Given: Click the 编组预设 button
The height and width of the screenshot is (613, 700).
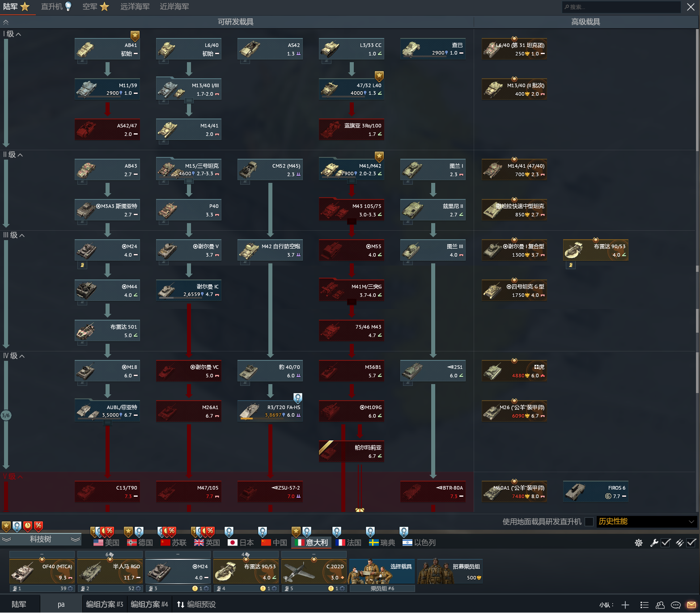Looking at the screenshot, I should point(196,605).
